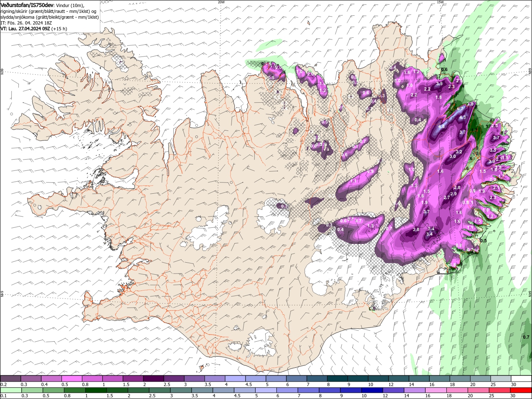Pick the light violet 14 swatch in lower legend
Viewport: 532px width, 399px height.
[x=414, y=390]
